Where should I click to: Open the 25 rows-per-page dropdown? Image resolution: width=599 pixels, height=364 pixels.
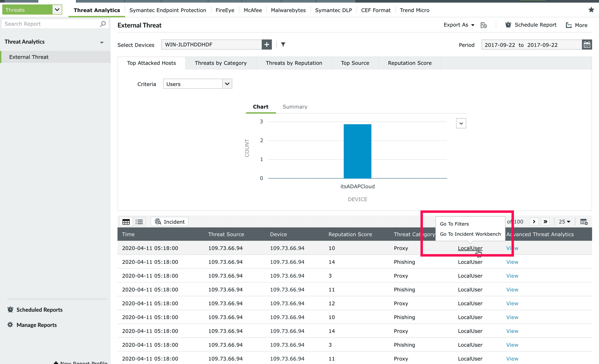[x=564, y=222]
